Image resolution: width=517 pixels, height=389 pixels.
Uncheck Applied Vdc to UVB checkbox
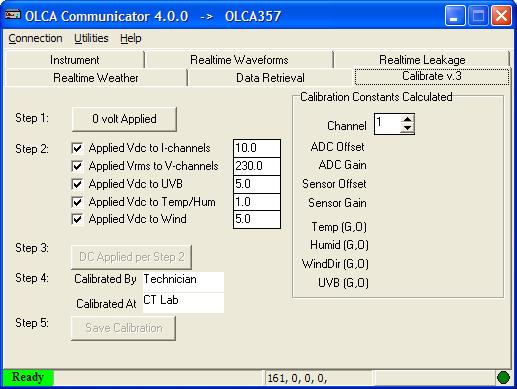coord(77,184)
